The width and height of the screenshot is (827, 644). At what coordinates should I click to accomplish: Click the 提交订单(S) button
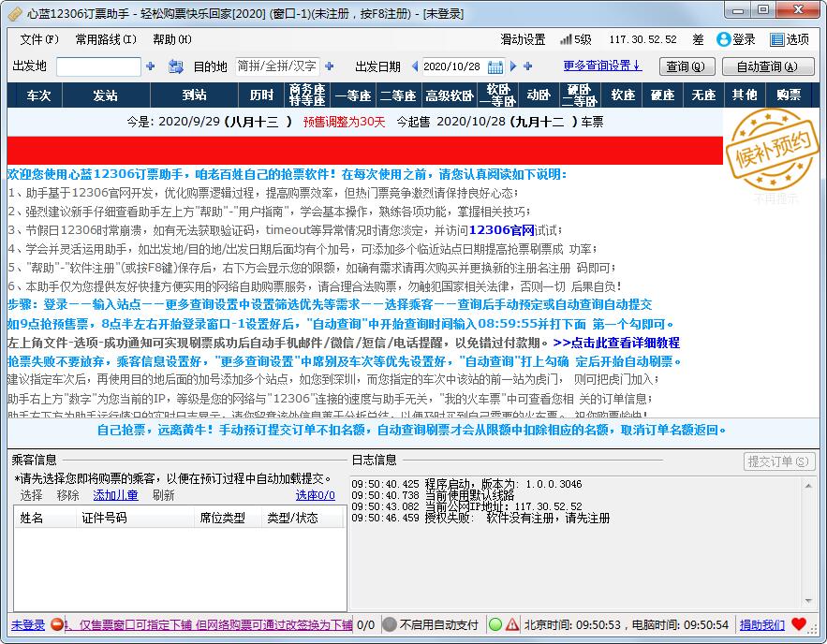click(x=779, y=461)
